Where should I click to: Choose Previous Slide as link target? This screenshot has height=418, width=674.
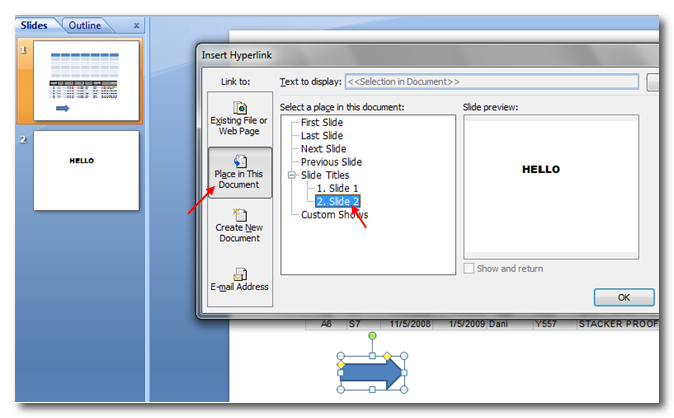click(x=331, y=162)
